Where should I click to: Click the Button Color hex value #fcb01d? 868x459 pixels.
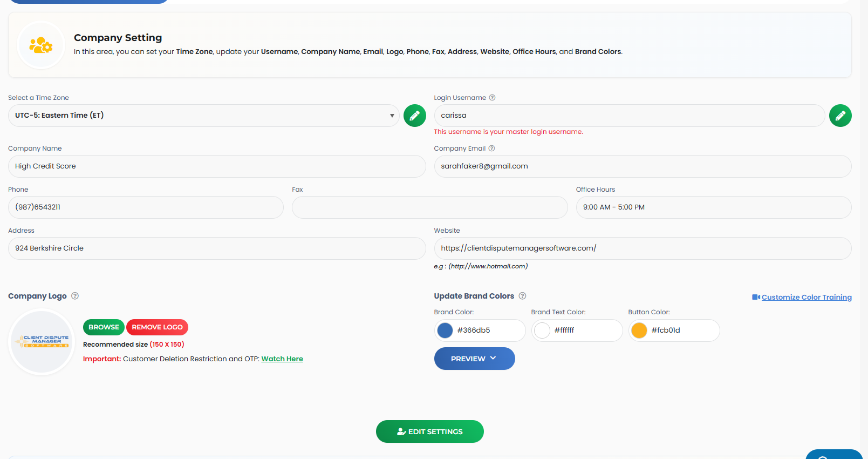(x=666, y=330)
